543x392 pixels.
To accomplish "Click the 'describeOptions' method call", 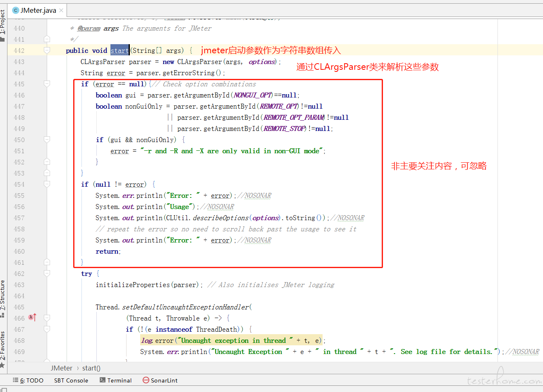I will (221, 218).
